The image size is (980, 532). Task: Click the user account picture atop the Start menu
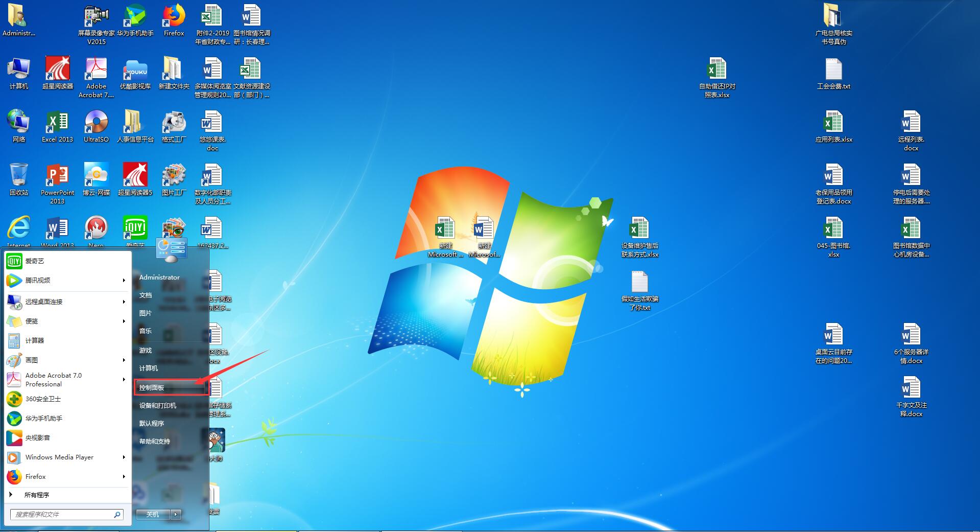coord(171,250)
